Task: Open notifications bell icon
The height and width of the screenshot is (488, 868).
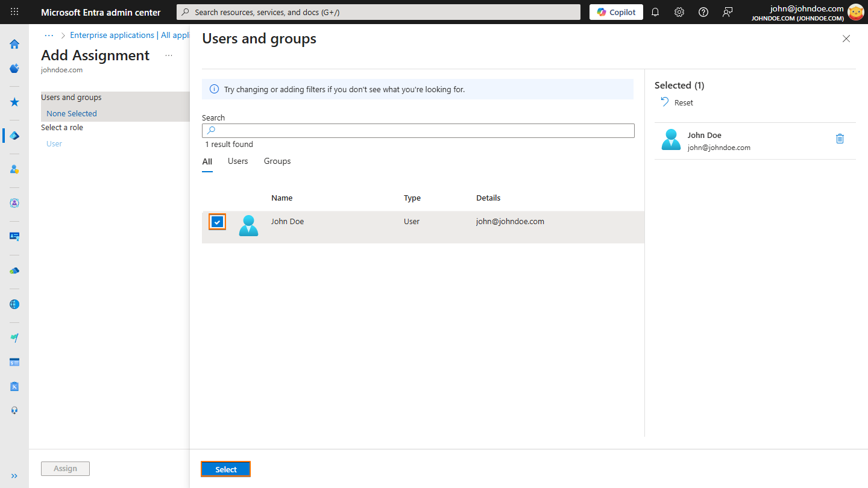Action: (x=655, y=11)
